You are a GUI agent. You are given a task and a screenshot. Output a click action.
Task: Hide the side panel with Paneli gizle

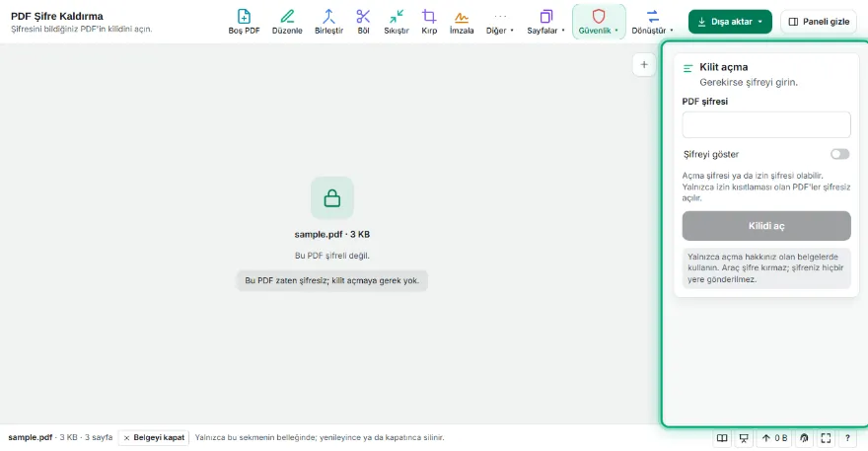819,22
